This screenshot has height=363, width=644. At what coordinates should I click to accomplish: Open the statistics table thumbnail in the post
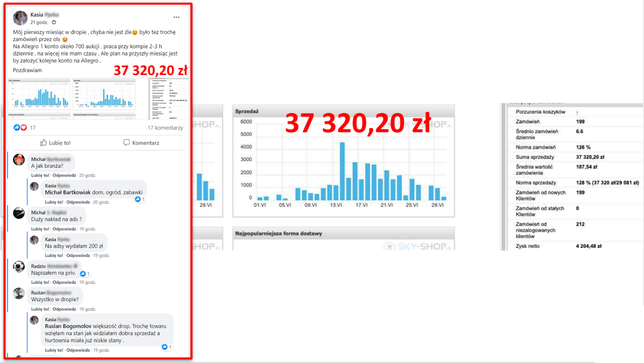[169, 99]
